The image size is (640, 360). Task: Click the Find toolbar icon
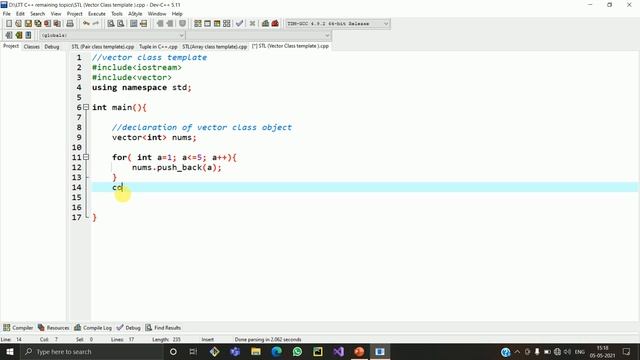111,24
